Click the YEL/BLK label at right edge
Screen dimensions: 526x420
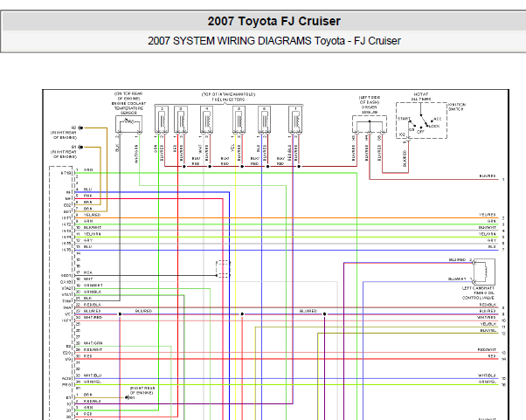click(488, 324)
